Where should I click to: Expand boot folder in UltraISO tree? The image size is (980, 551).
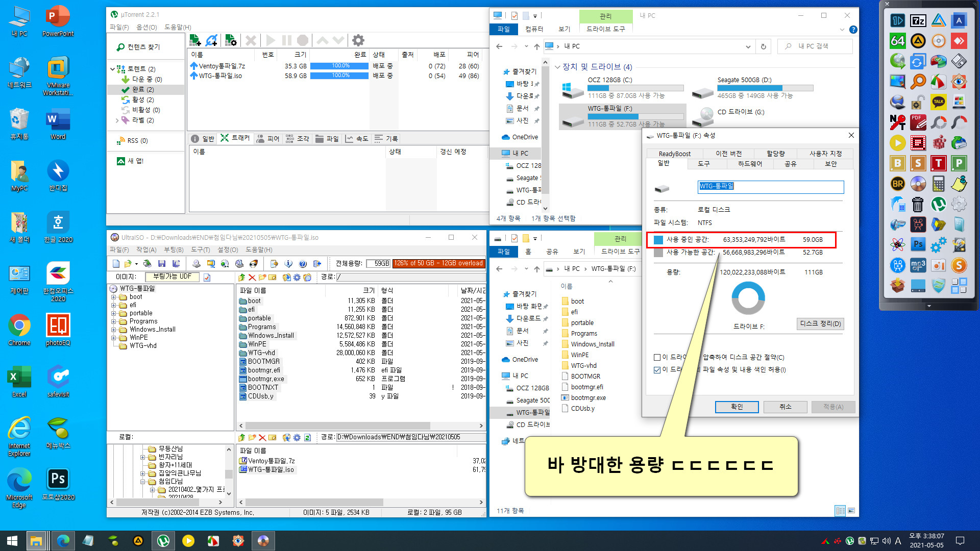tap(113, 297)
